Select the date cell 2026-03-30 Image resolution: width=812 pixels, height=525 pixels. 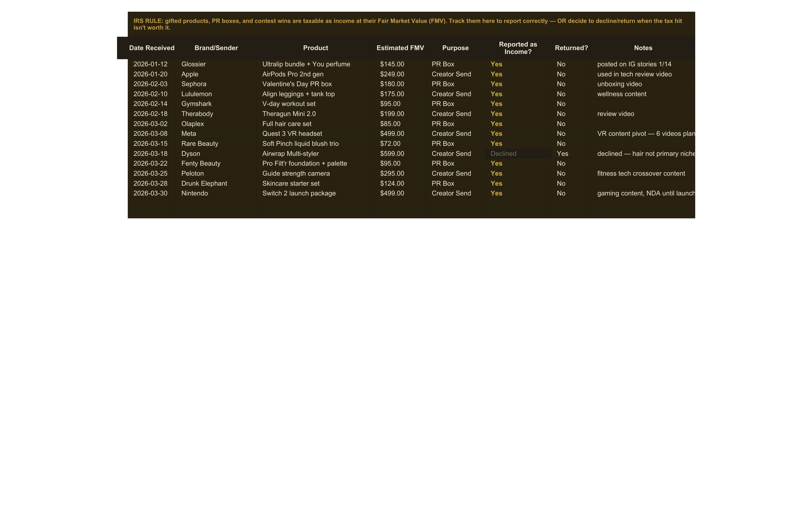pos(151,193)
